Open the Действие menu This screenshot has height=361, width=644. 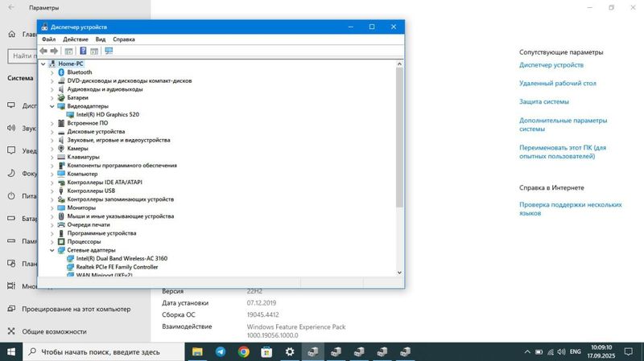click(x=76, y=39)
